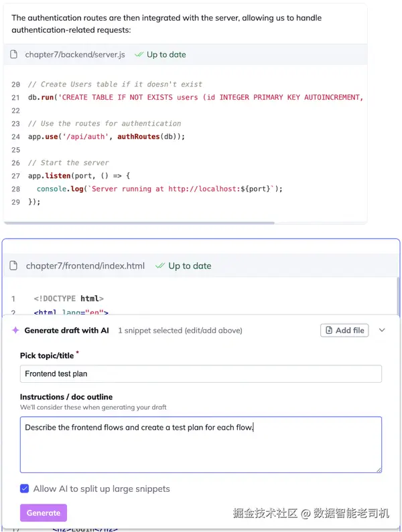Click the '1 snippet selected (edit/add above)' text
This screenshot has height=532, width=402.
180,331
